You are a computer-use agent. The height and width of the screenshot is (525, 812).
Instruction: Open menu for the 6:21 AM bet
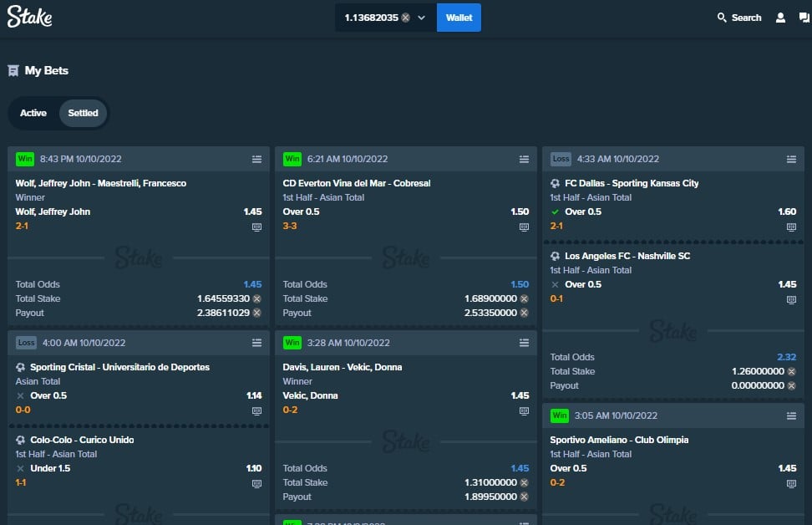pos(524,159)
